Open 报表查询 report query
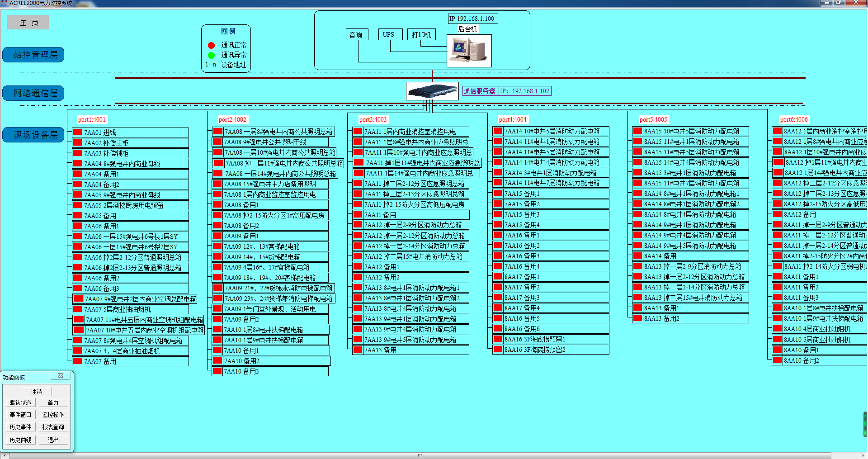 coord(53,427)
